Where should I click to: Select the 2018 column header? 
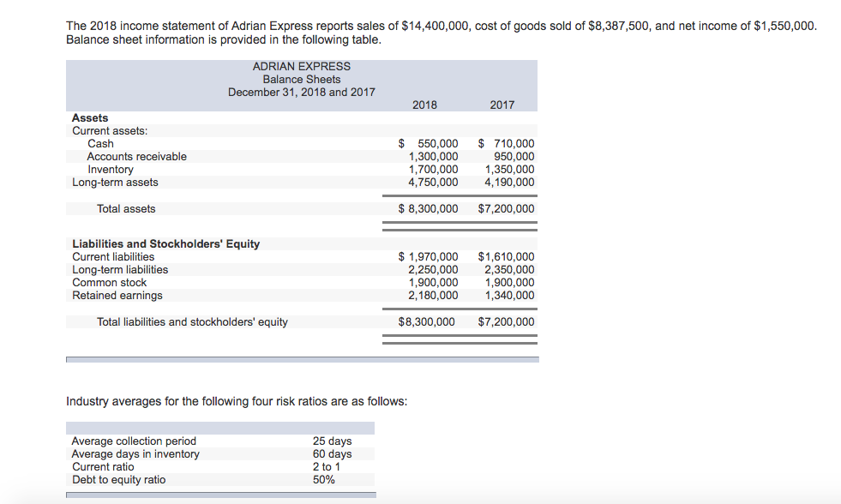tap(424, 105)
